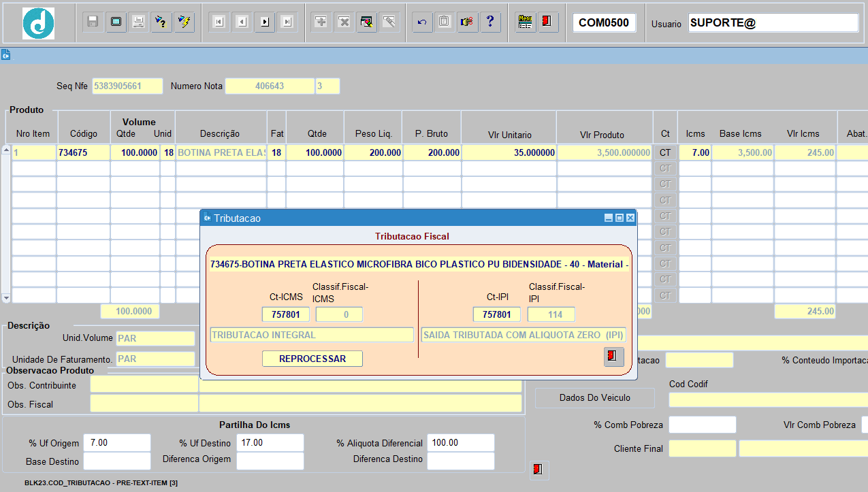
Task: Select the Código cell 734675
Action: coord(83,152)
